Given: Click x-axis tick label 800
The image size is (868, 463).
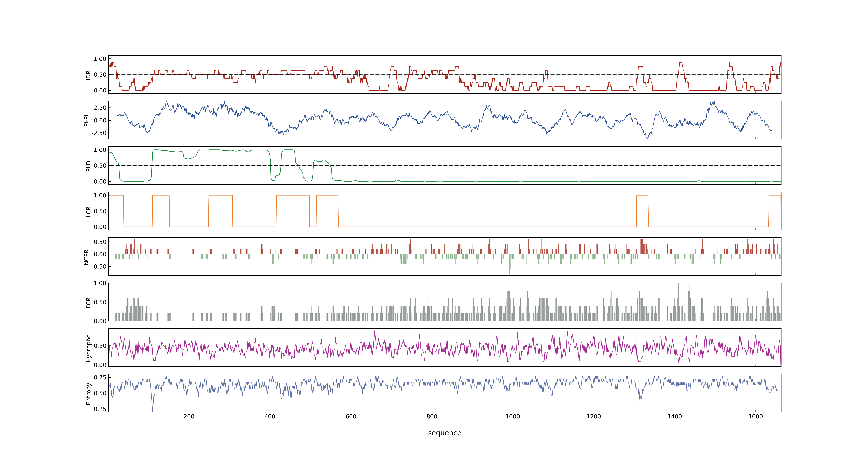Looking at the screenshot, I should 432,416.
